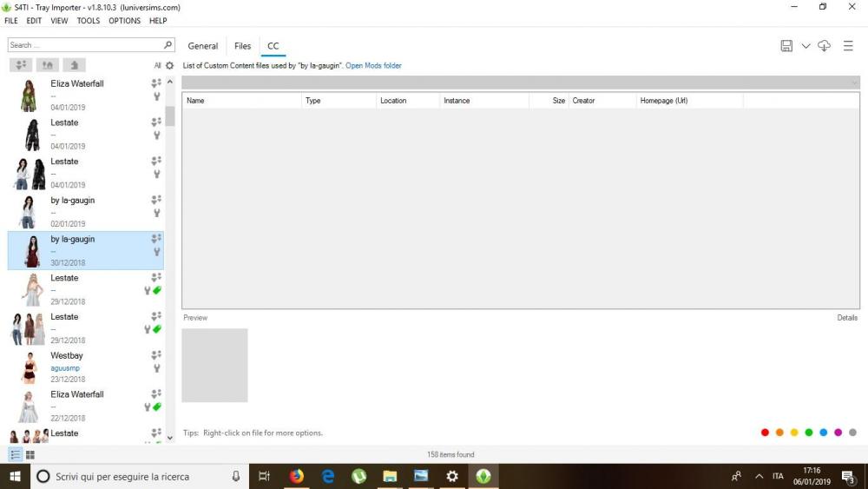
Task: Click the empty Preview image box
Action: tap(214, 366)
